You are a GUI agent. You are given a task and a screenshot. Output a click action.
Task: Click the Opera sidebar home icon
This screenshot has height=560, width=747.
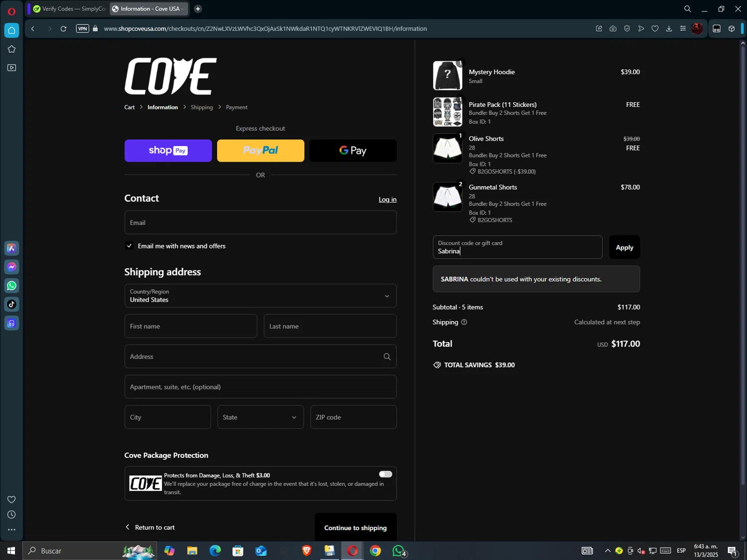[11, 30]
